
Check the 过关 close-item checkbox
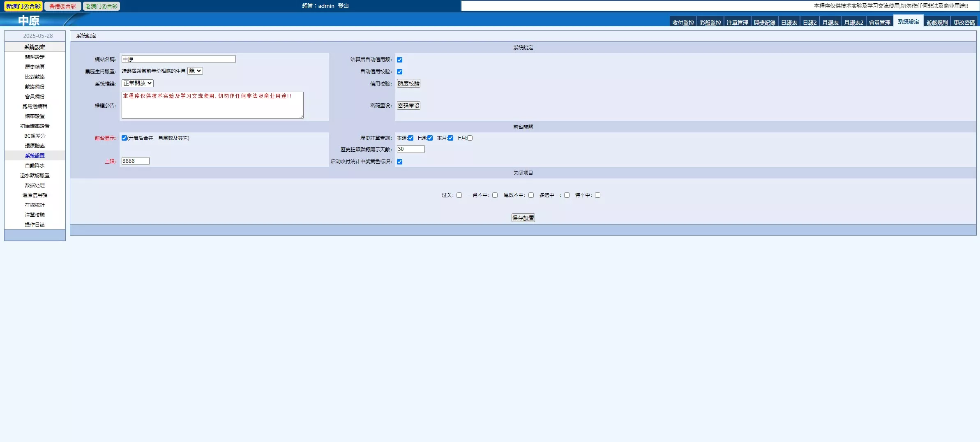(459, 195)
